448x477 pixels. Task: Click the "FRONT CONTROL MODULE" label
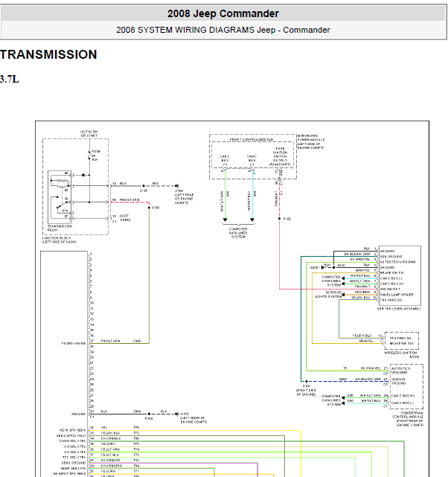(x=252, y=140)
